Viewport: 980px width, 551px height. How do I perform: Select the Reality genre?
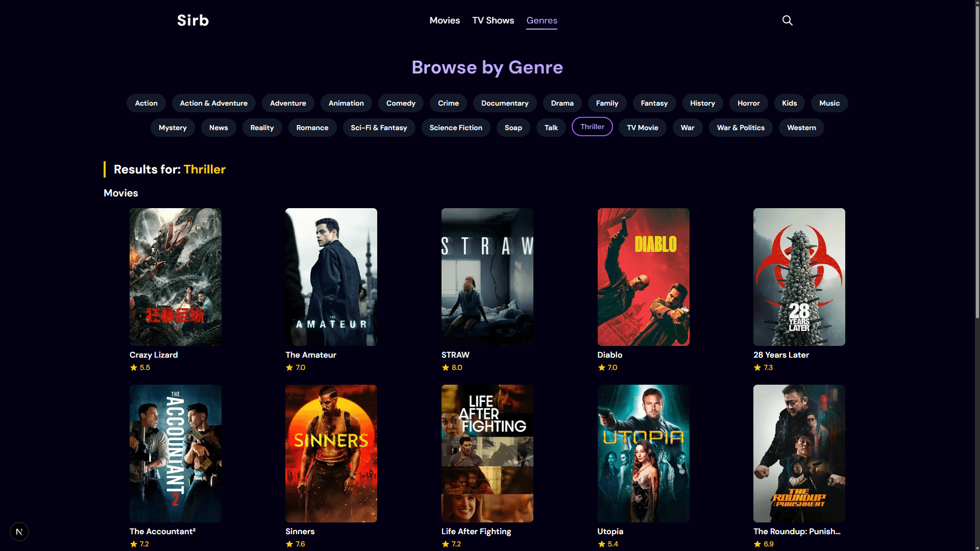[x=262, y=128]
